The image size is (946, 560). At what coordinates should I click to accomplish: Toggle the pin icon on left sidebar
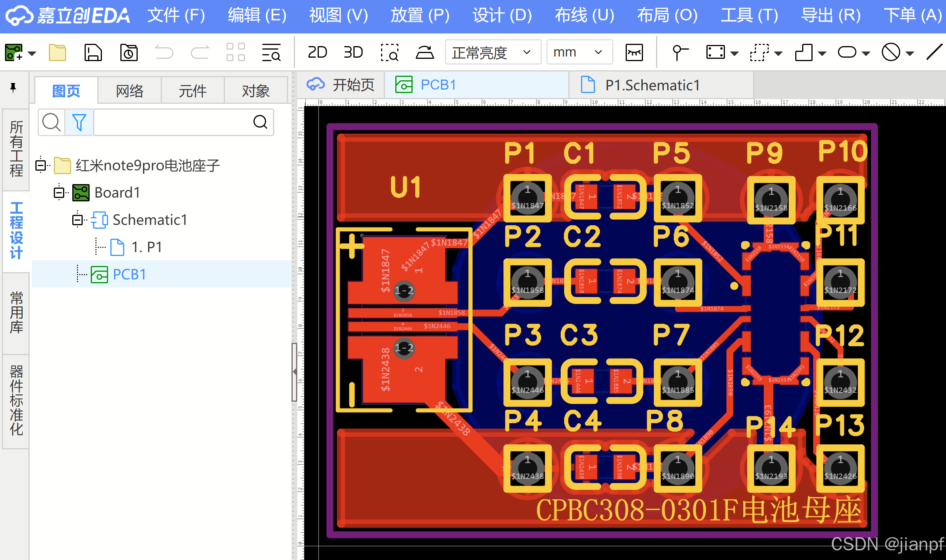pos(13,88)
